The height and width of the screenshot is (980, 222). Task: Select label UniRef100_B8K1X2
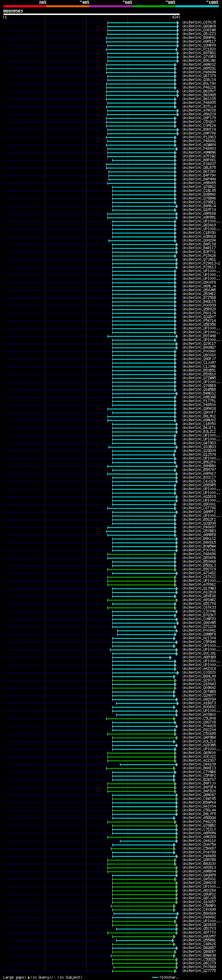pos(199,538)
